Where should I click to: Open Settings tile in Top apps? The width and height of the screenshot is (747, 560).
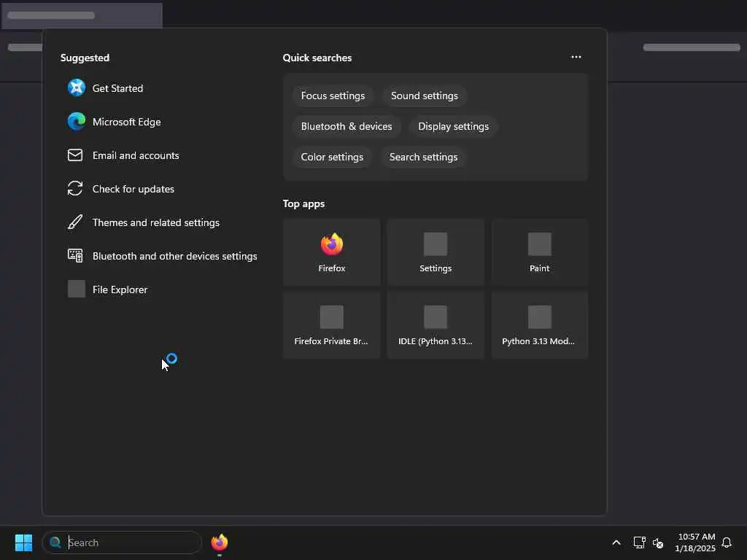[436, 252]
